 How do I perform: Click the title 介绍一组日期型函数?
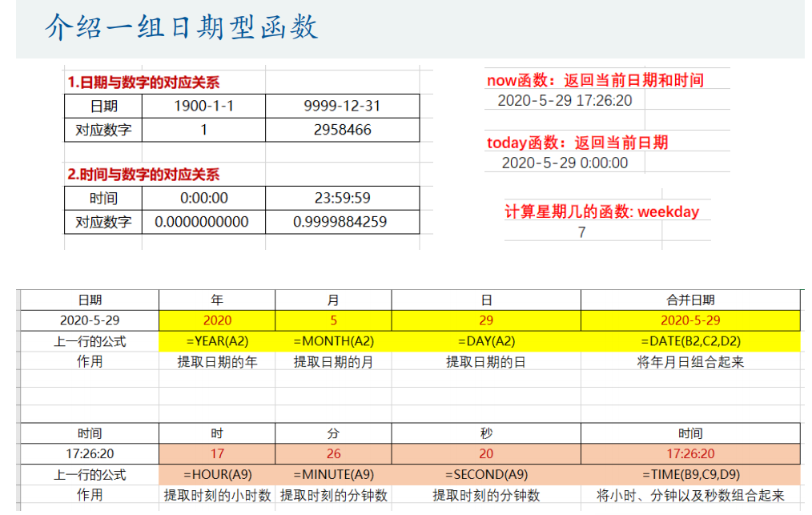182,27
